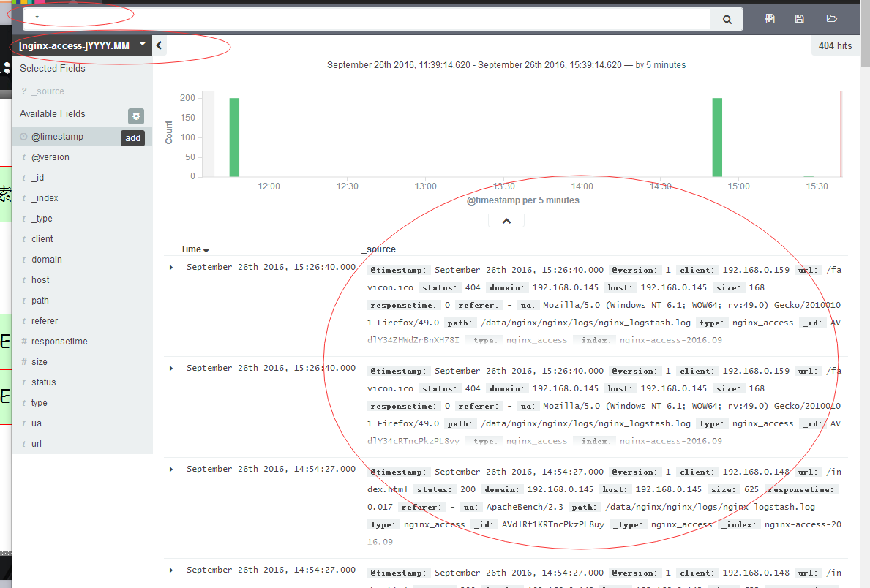Viewport: 870px width, 588px height.
Task: Select the ua field
Action: [37, 423]
